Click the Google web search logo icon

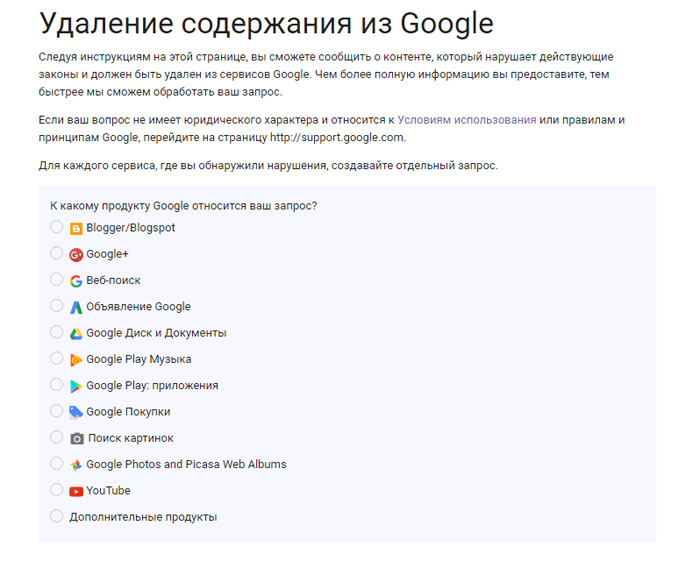pyautogui.click(x=76, y=281)
